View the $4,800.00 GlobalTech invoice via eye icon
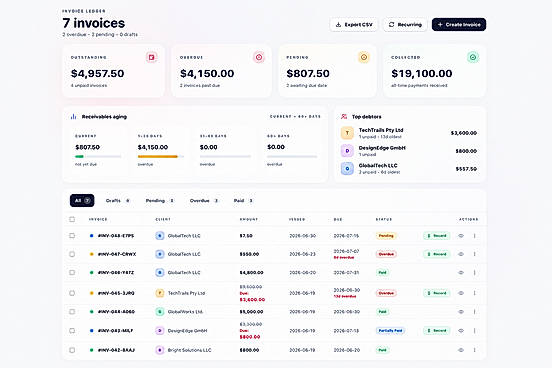The width and height of the screenshot is (552, 368). pyautogui.click(x=461, y=273)
